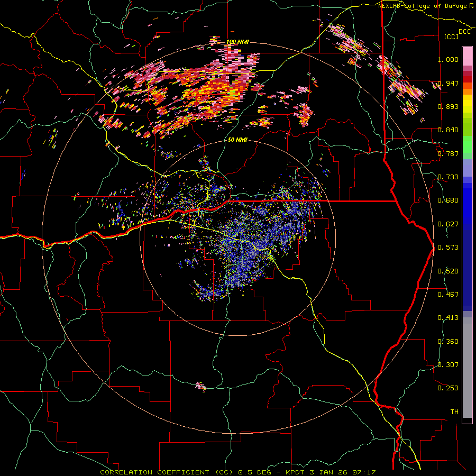Viewport: 476px width, 476px height.
Task: Click the 0.520 color scale value
Action: coord(448,271)
